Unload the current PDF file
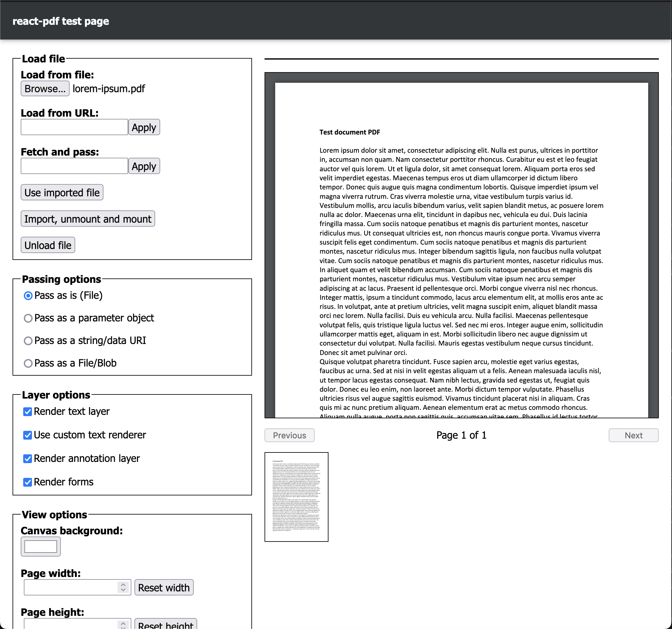672x629 pixels. pyautogui.click(x=47, y=245)
